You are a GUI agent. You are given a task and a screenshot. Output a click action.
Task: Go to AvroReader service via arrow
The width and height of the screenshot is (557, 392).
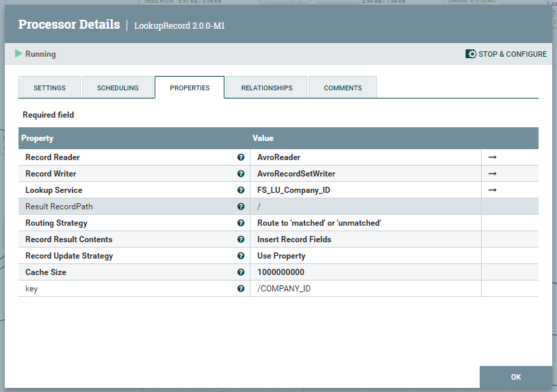493,157
